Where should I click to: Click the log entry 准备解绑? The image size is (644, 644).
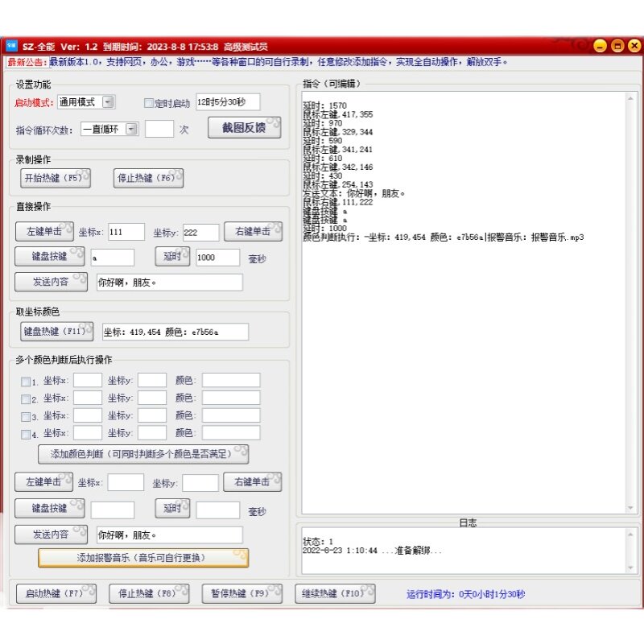click(372, 551)
